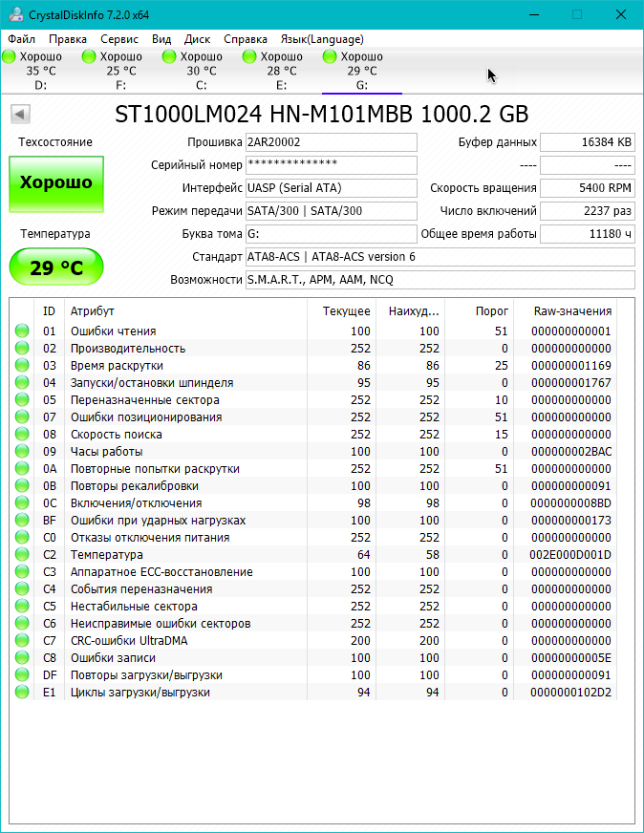Click the Raw-значения column header

565,311
